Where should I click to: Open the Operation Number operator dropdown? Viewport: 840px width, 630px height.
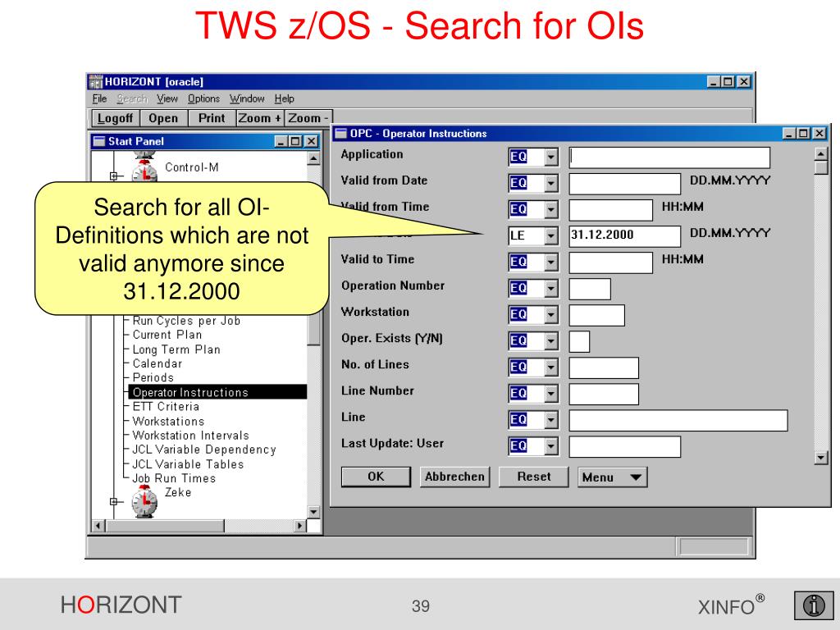click(550, 288)
